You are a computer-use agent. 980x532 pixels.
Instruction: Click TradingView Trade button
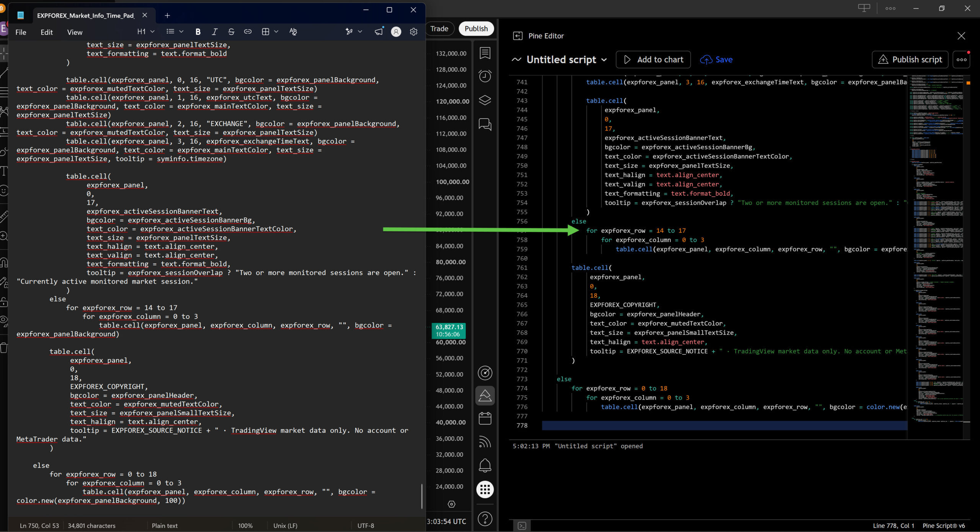point(439,29)
